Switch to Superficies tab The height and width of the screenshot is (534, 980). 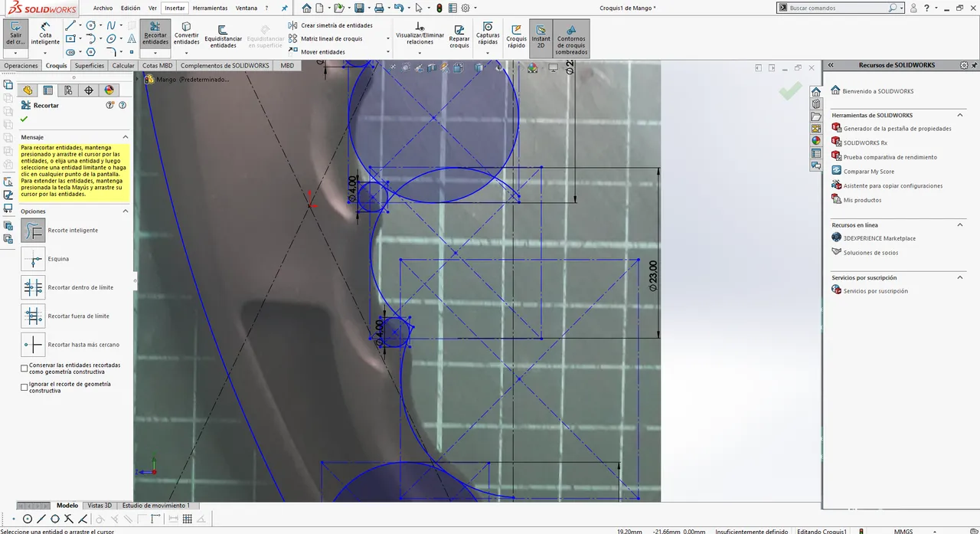[x=90, y=66]
